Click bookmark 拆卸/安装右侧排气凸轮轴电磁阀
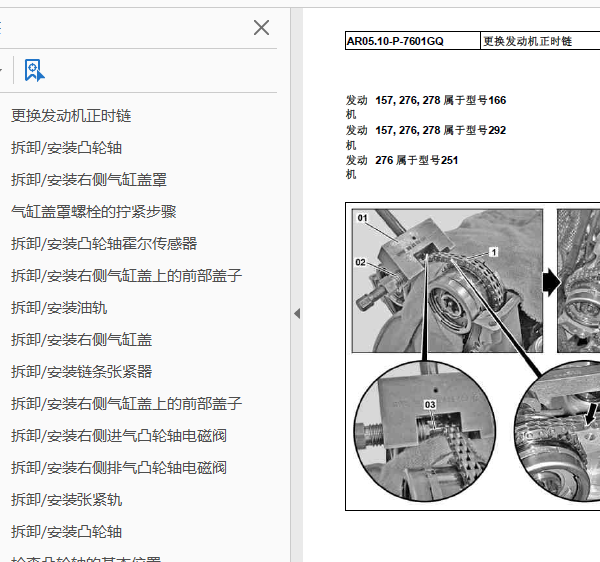Screen dimensions: 600x562 point(118,468)
